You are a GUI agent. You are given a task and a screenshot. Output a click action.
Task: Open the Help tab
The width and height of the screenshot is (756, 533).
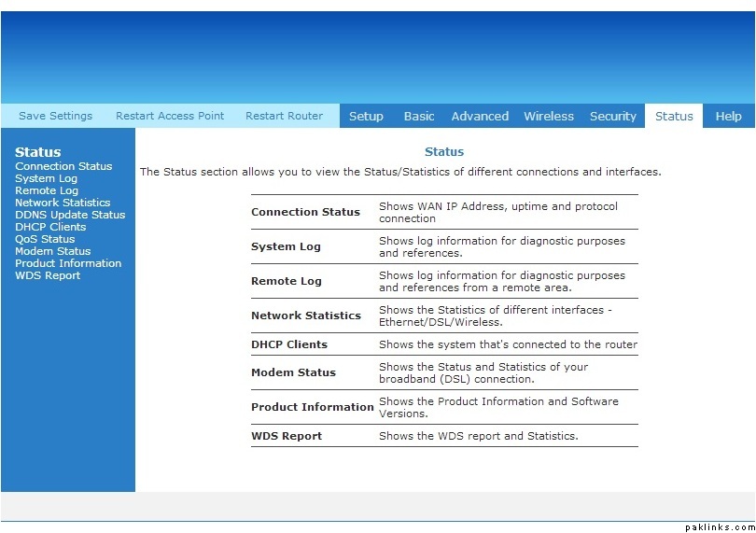click(x=728, y=116)
